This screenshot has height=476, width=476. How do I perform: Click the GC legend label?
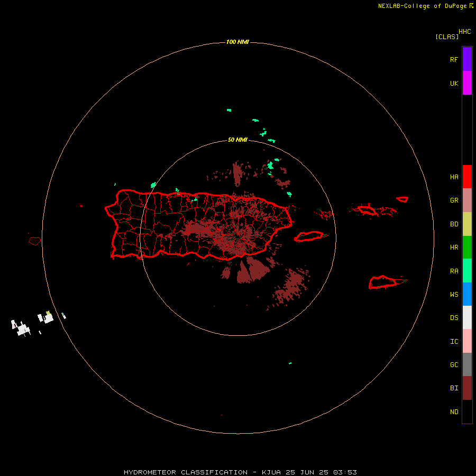(454, 365)
